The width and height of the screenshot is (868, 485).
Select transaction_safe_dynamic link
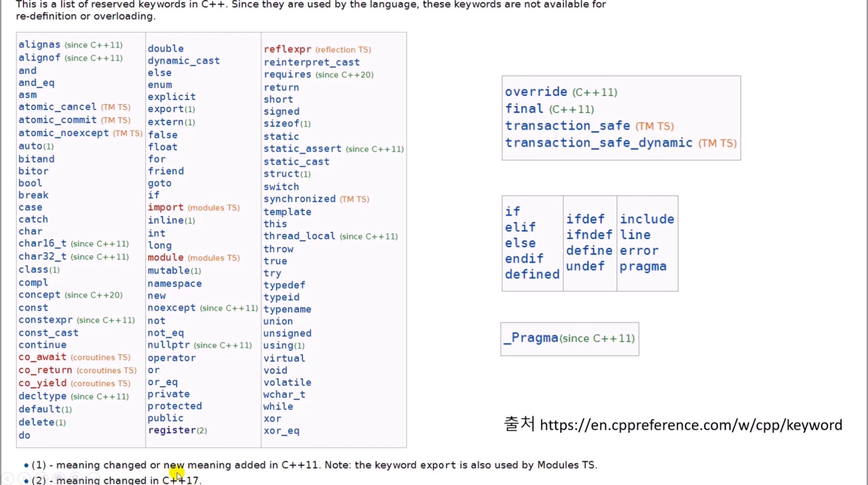(599, 143)
